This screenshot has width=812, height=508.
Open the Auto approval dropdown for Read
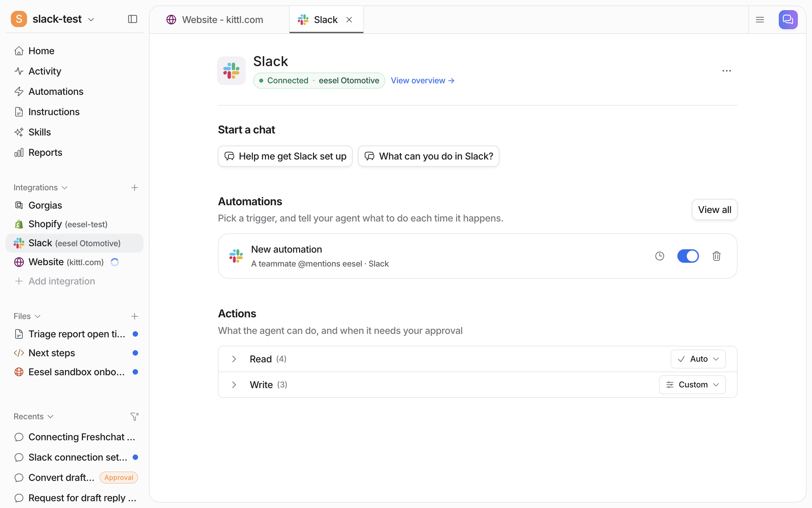tap(698, 359)
